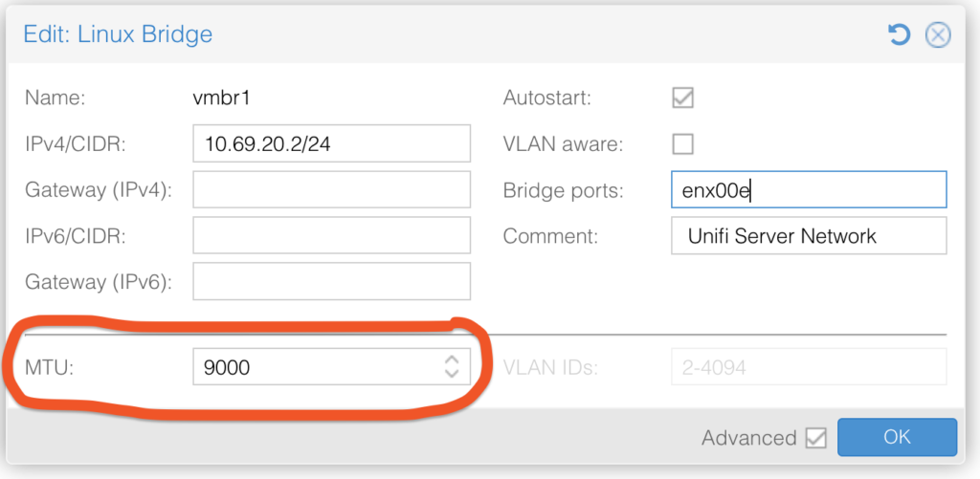Click the Edit: Linux Bridge title
This screenshot has height=479, width=980.
click(x=119, y=35)
